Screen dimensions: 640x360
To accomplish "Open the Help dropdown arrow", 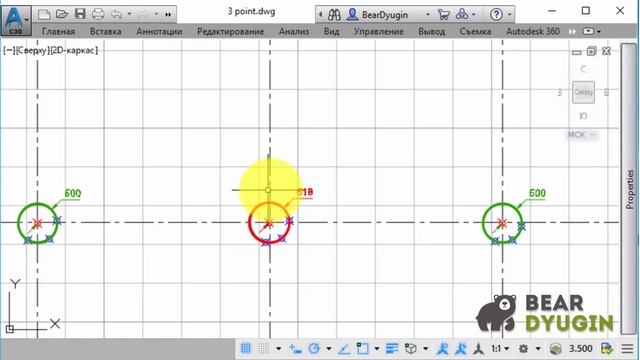I will point(509,15).
